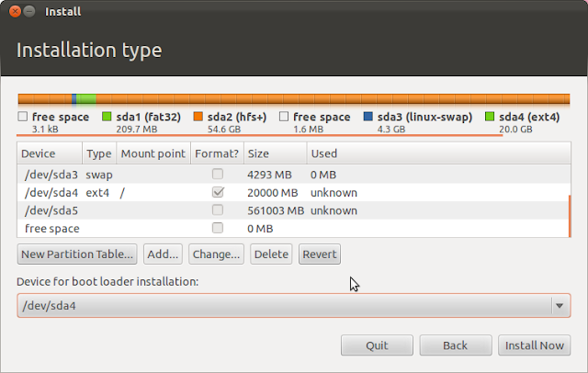Click the 4293 MB size cell

[x=269, y=175]
